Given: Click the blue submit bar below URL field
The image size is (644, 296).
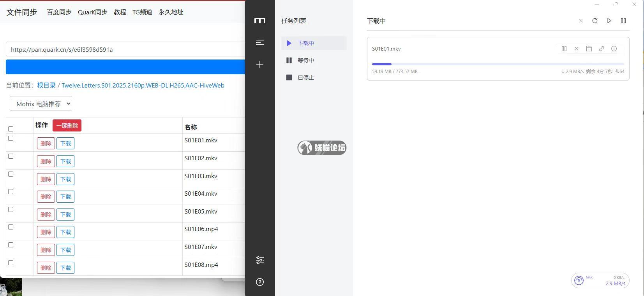Looking at the screenshot, I should pyautogui.click(x=125, y=67).
